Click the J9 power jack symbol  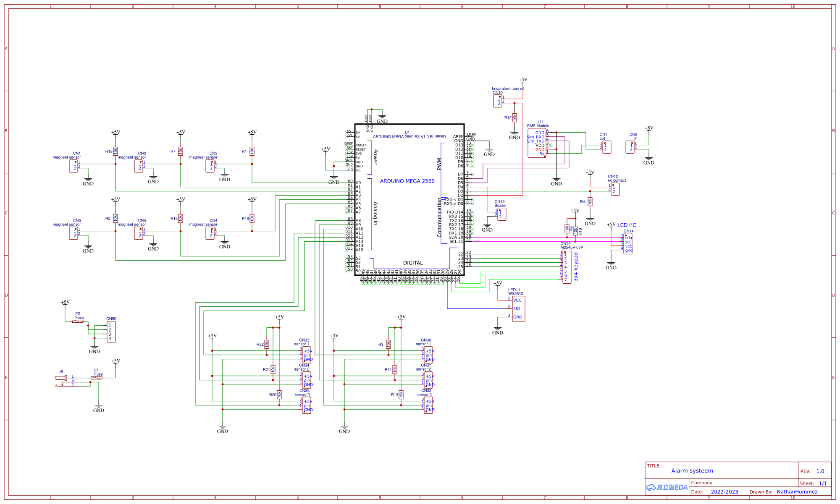[61, 378]
